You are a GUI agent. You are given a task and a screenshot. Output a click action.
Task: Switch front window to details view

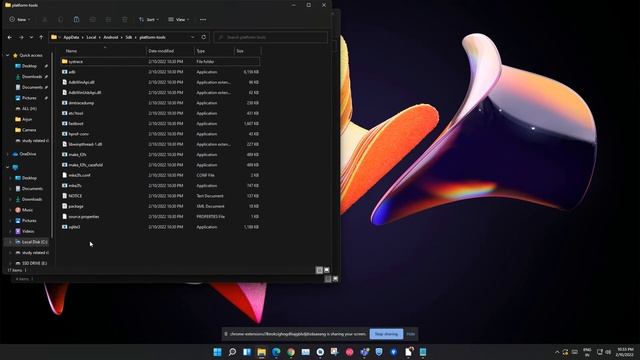pos(320,270)
